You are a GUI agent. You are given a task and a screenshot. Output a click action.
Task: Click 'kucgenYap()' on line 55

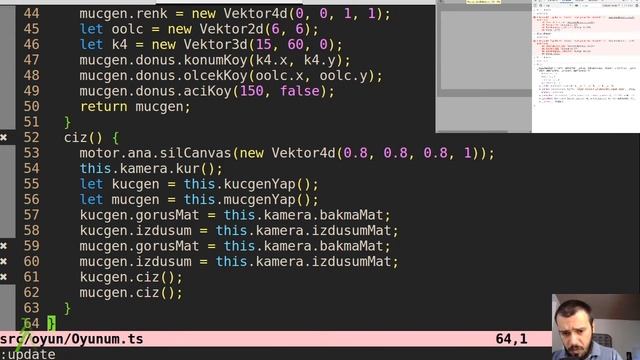pos(267,184)
